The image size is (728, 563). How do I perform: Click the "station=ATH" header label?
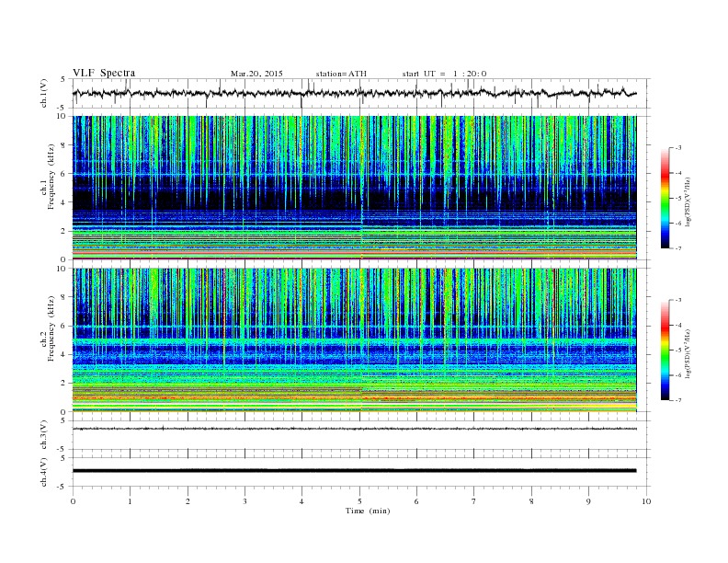point(341,74)
